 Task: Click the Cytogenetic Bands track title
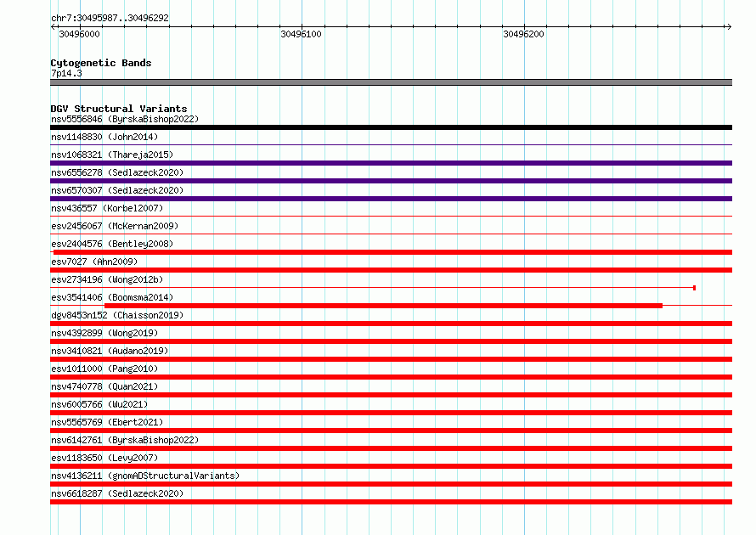pyautogui.click(x=101, y=63)
